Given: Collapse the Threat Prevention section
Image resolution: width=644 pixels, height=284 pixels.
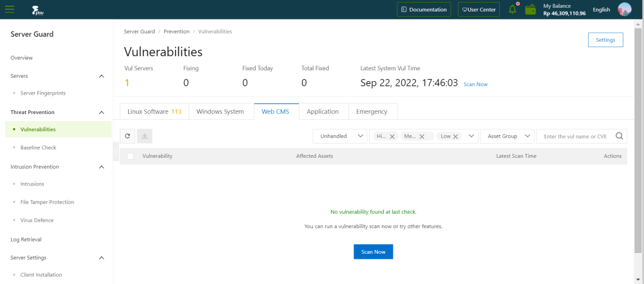Looking at the screenshot, I should 101,112.
